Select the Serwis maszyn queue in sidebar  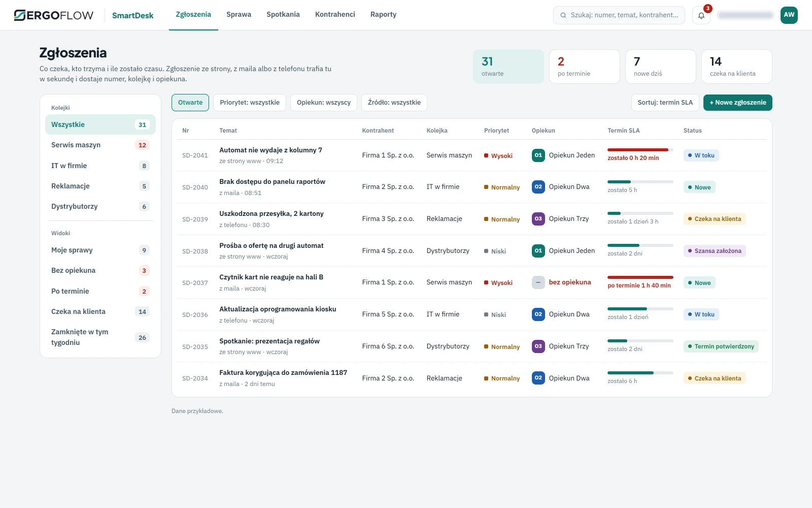100,145
